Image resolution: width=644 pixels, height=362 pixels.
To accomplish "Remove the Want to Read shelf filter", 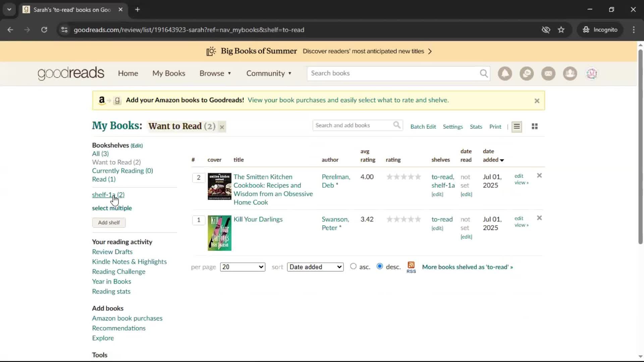I will [x=222, y=127].
